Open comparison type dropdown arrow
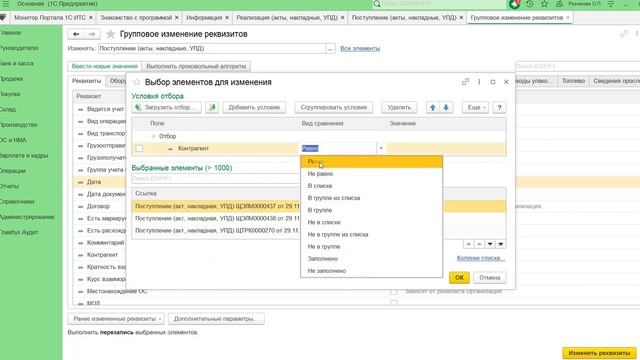The width and height of the screenshot is (640, 360). point(381,148)
